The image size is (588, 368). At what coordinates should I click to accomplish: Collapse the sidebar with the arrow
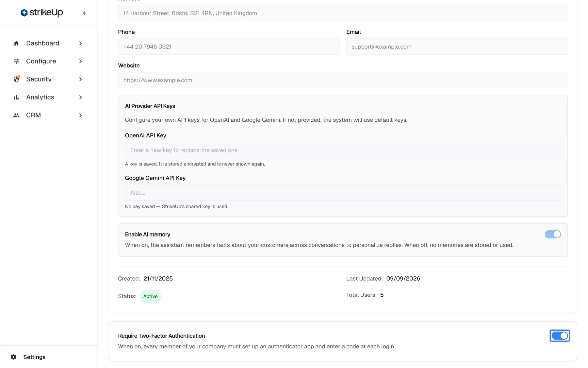pos(84,13)
